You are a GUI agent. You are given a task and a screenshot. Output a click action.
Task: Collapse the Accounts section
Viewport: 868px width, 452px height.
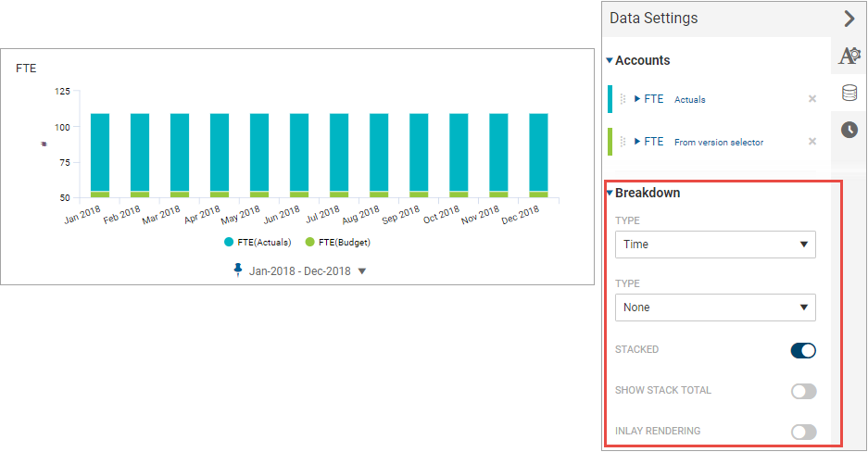(x=610, y=60)
